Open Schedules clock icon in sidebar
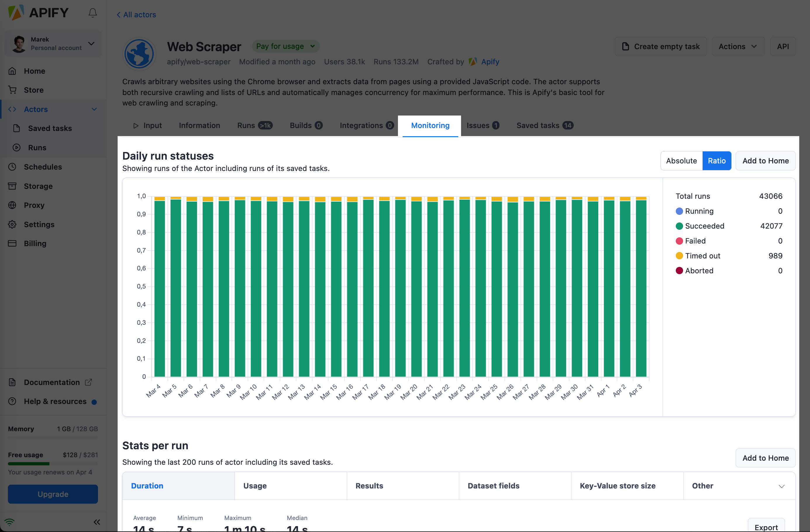The image size is (810, 532). 12,167
